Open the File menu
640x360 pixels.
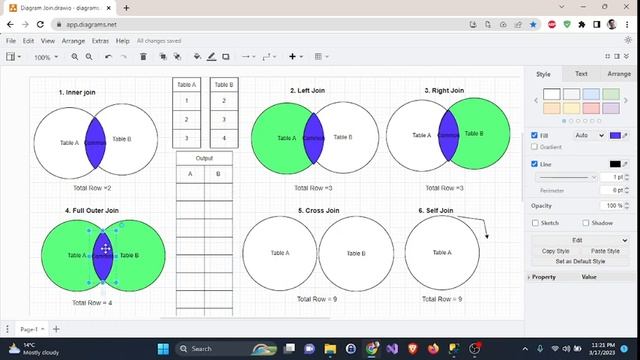[11, 41]
